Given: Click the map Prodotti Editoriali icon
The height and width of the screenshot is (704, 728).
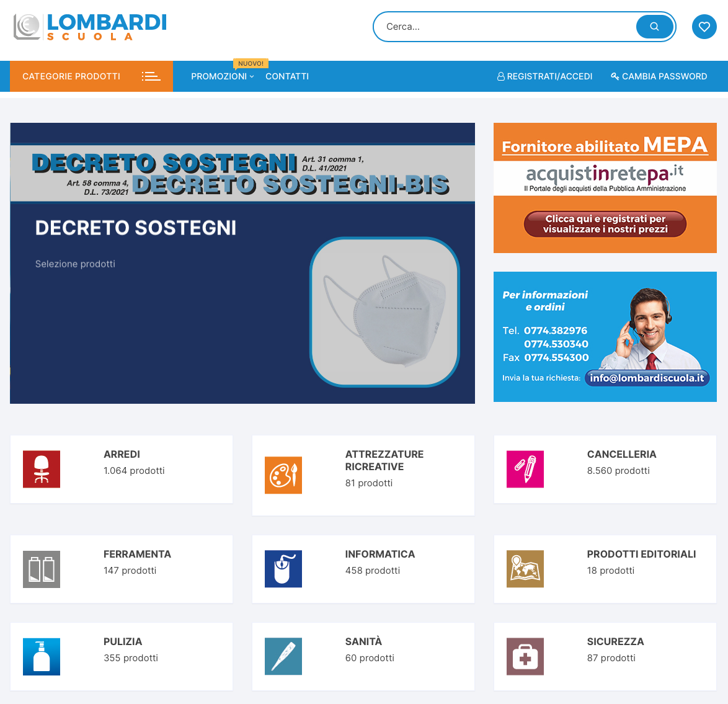Looking at the screenshot, I should coord(525,569).
